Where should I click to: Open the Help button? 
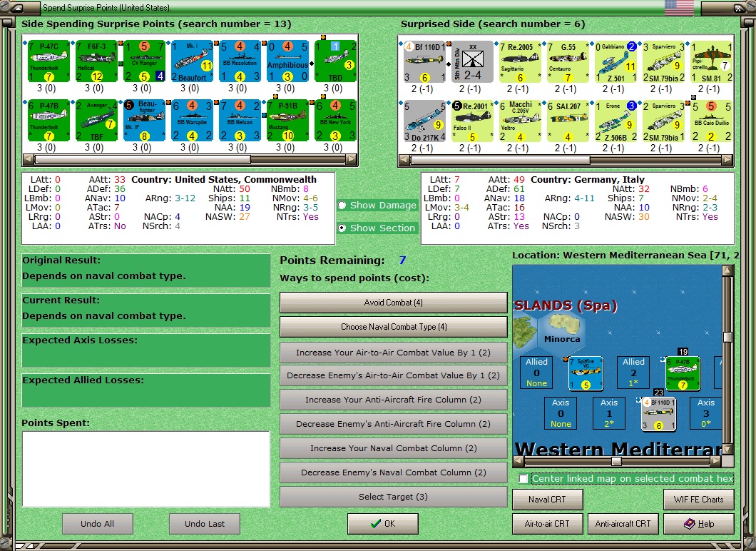click(x=699, y=523)
